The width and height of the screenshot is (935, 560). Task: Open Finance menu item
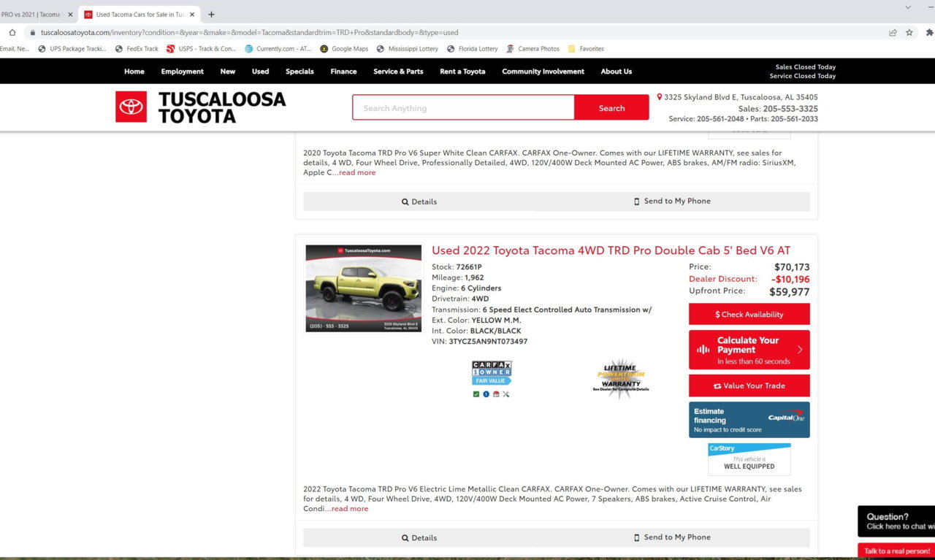[x=343, y=72]
